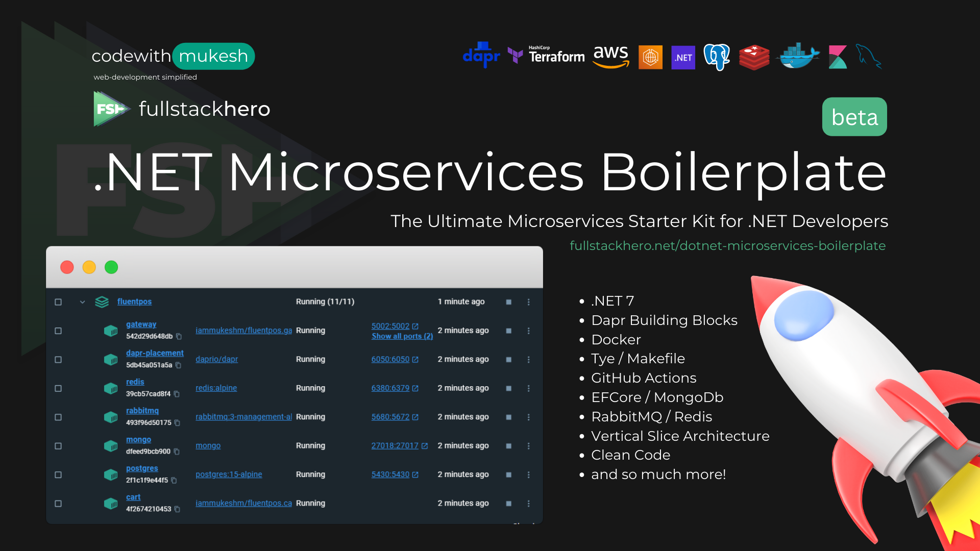Copy the redis container ID
980x551 pixels.
(177, 394)
